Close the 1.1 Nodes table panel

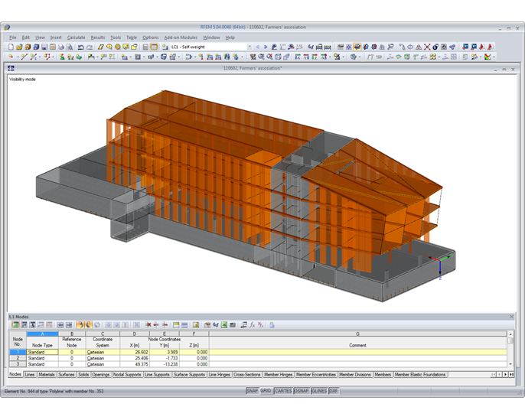click(x=511, y=317)
